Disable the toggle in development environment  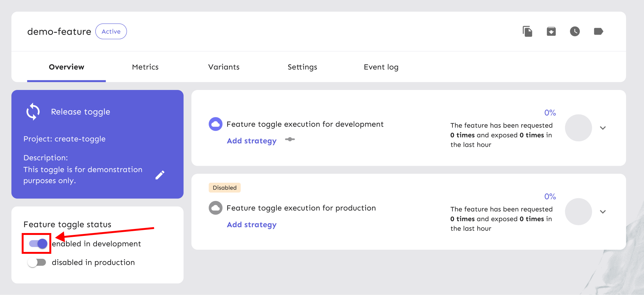[38, 243]
